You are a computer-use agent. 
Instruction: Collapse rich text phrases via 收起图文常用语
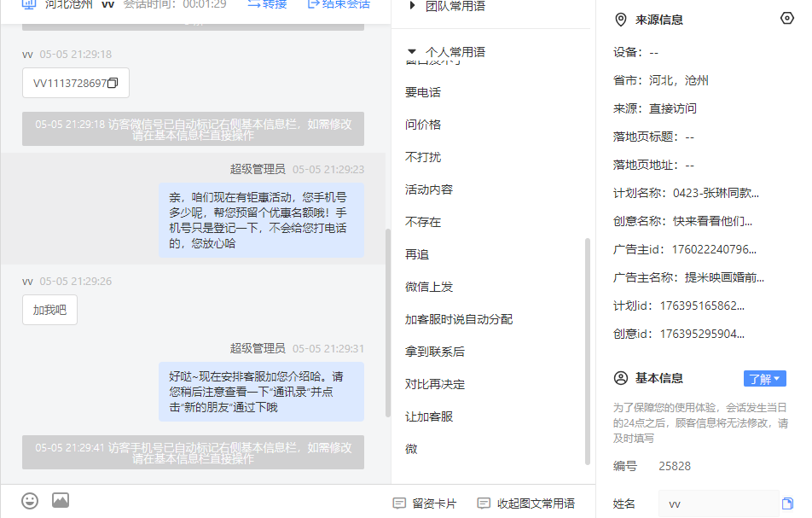tap(525, 503)
